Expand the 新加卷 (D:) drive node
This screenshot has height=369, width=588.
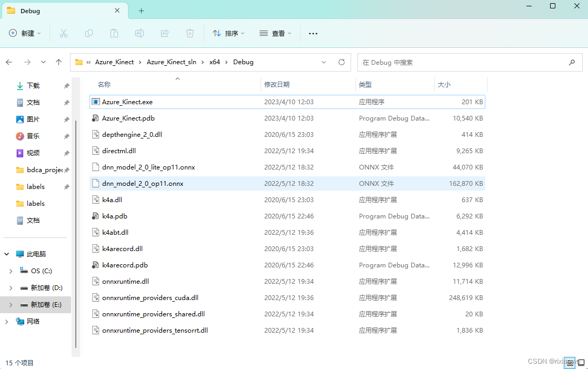(x=11, y=288)
